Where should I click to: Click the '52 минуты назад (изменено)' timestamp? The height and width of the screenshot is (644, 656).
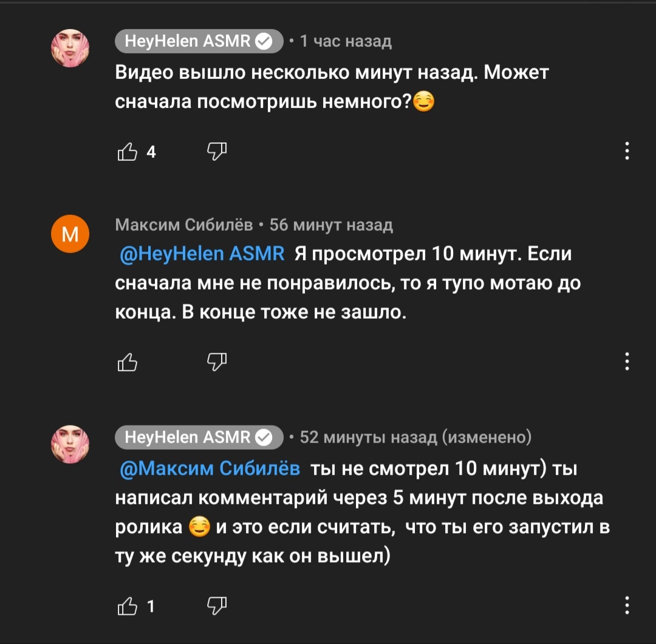[x=415, y=437]
